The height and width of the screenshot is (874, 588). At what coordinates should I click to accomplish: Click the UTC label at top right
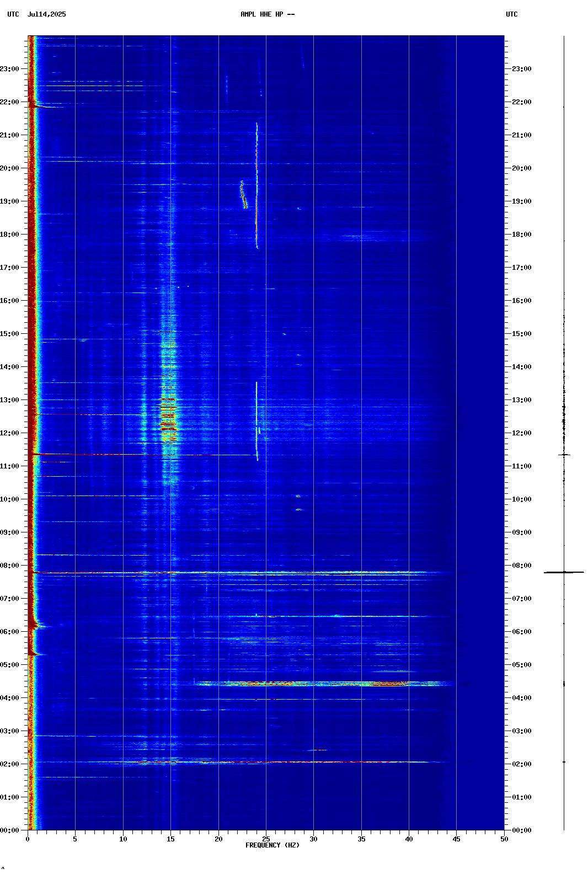click(512, 14)
